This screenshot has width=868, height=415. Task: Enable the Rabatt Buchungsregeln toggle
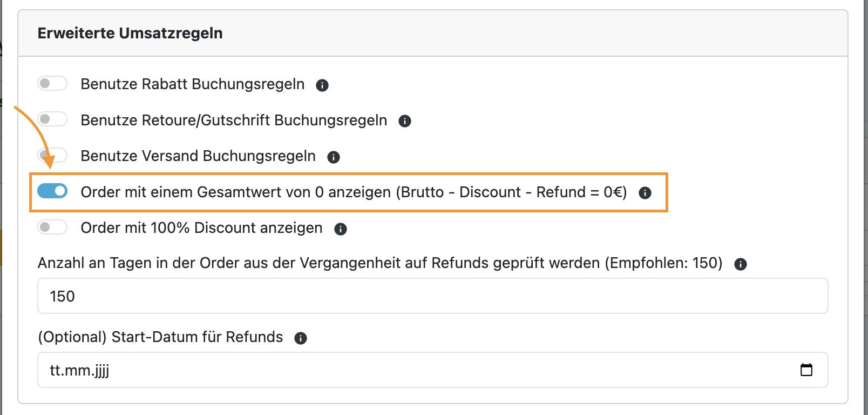52,83
